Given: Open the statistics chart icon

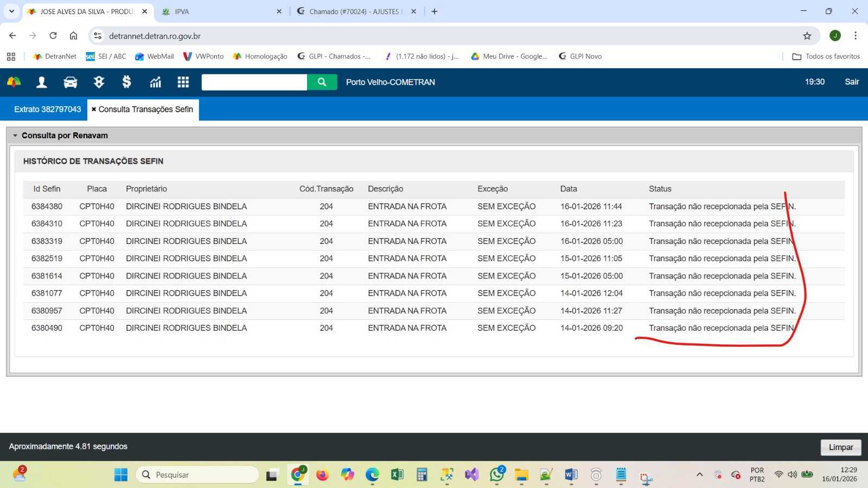Looking at the screenshot, I should pos(156,82).
